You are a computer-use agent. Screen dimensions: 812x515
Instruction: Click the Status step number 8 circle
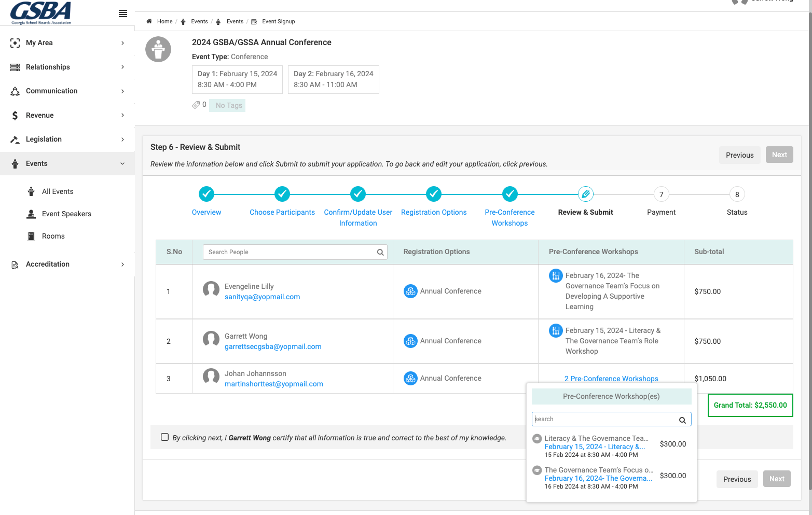click(x=737, y=194)
